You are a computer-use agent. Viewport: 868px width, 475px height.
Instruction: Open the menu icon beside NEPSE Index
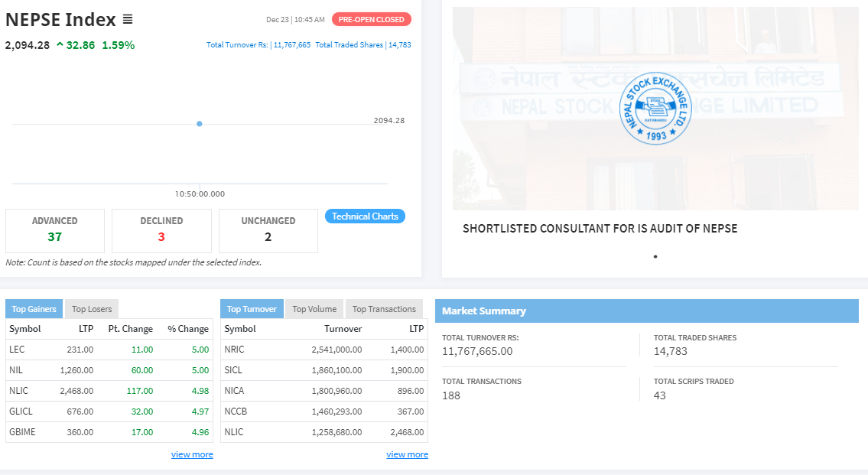point(127,19)
